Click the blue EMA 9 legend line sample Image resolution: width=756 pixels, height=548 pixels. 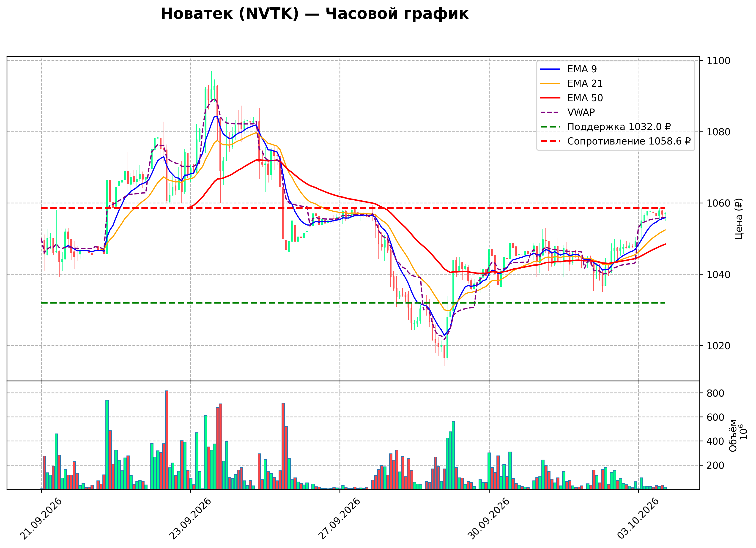click(550, 69)
